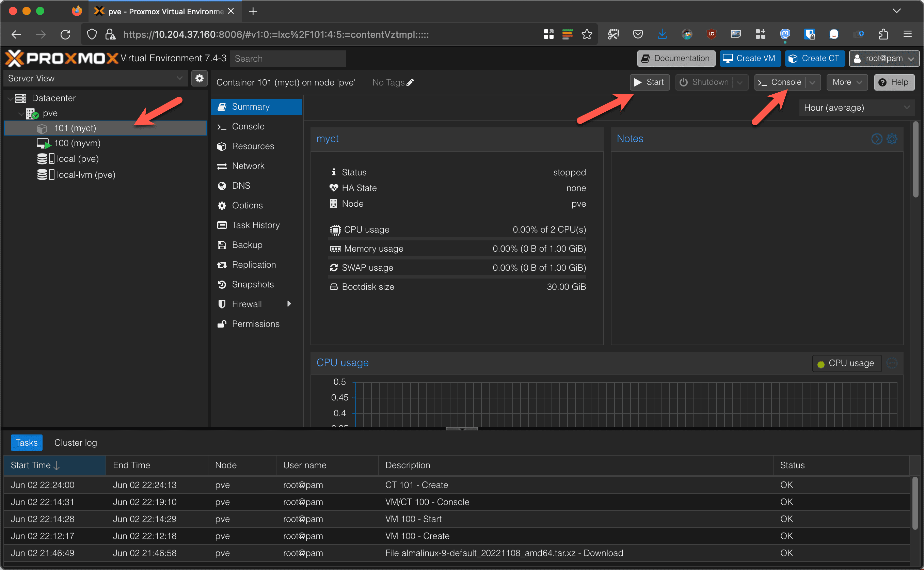Image resolution: width=924 pixels, height=570 pixels.
Task: Reload the browser page
Action: (x=66, y=34)
